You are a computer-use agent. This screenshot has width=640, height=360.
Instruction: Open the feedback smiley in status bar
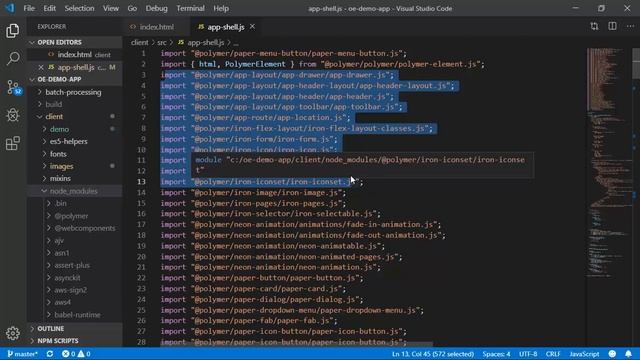[x=612, y=354]
